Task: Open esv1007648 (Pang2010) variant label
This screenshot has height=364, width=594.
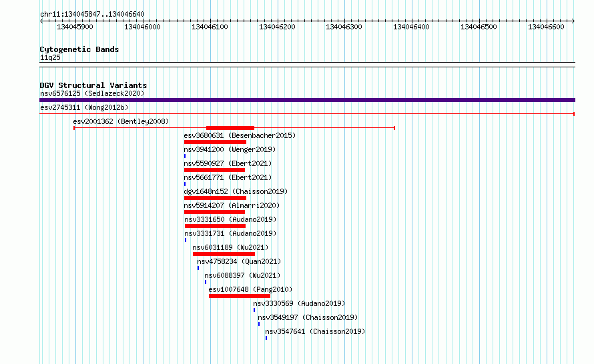Action: click(250, 289)
